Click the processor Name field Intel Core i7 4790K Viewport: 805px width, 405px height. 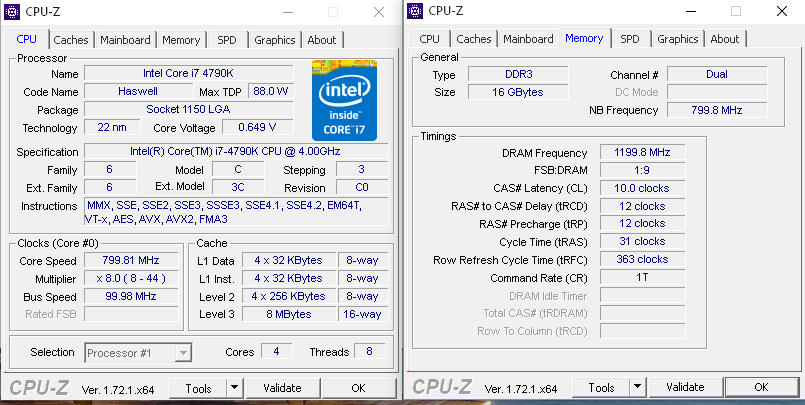tap(189, 73)
